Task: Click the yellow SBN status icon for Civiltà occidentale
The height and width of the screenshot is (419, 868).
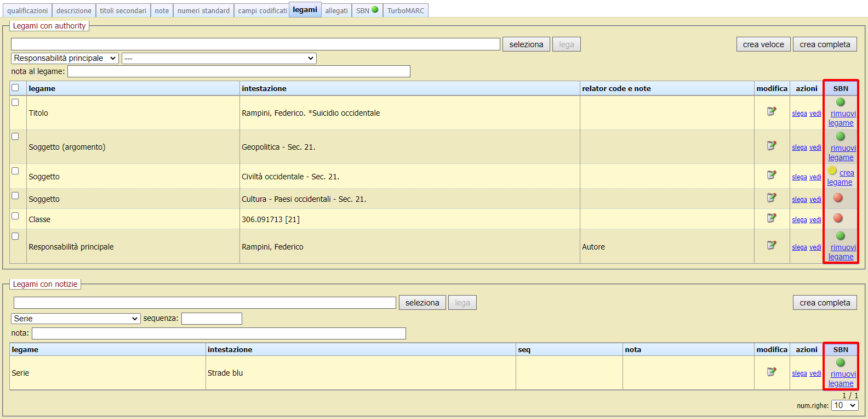Action: pyautogui.click(x=832, y=171)
